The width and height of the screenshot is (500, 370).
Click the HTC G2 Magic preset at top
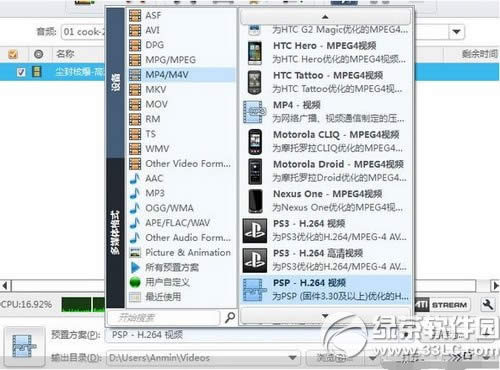click(325, 30)
